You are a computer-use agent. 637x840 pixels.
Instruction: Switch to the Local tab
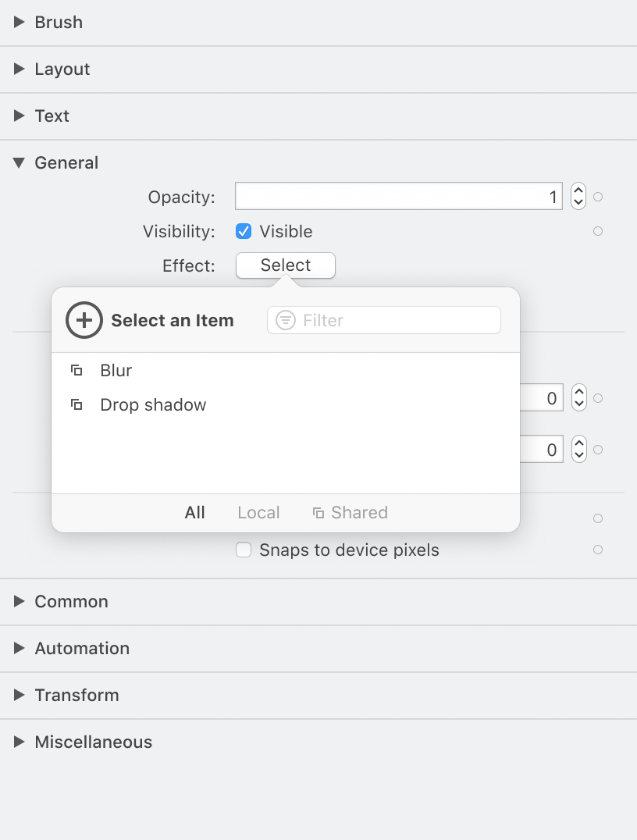[x=258, y=512]
